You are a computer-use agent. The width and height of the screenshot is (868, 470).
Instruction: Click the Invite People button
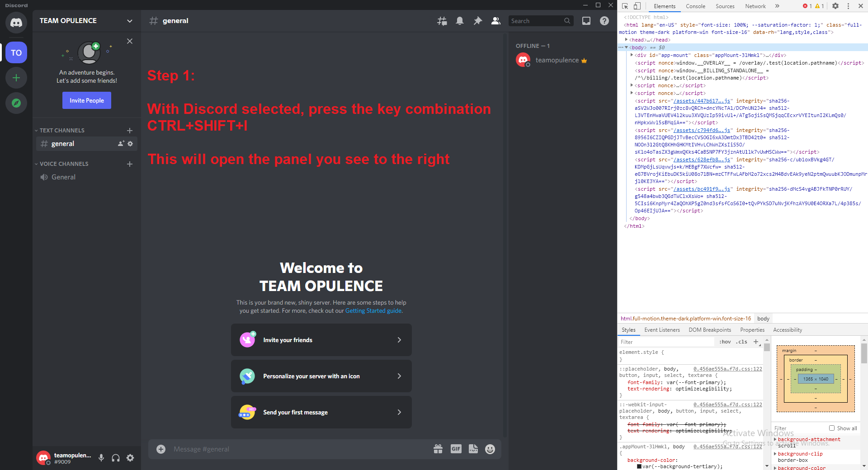pos(87,100)
